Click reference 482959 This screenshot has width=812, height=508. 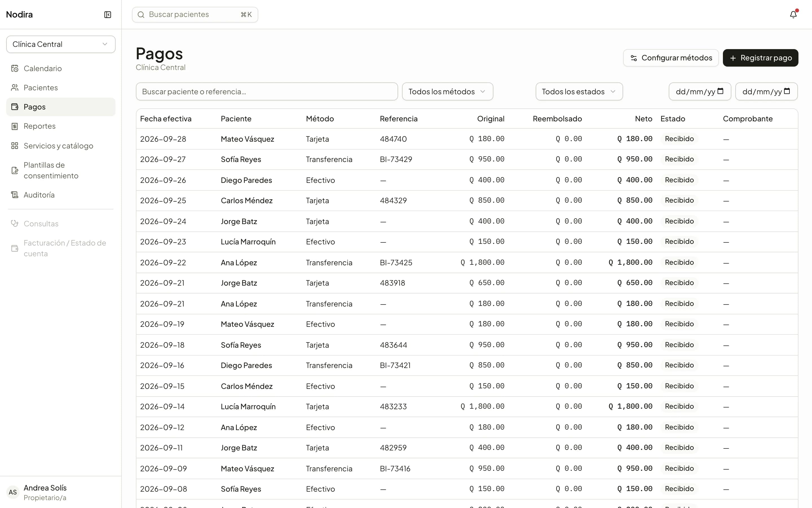[x=393, y=448]
